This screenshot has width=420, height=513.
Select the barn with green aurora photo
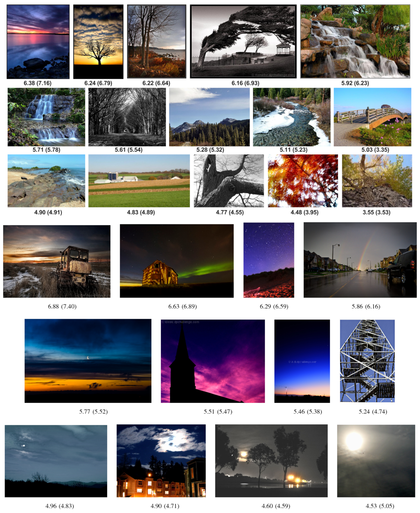[x=177, y=261]
